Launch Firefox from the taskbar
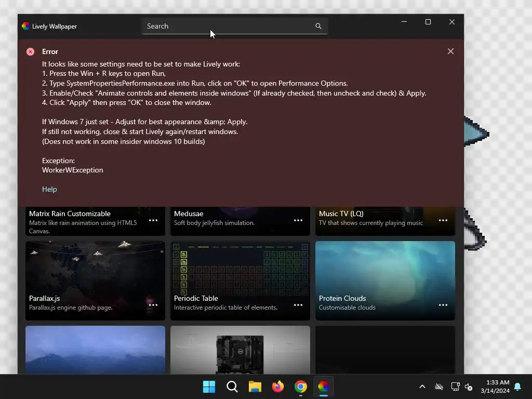Viewport: 532px width, 399px height. point(278,387)
